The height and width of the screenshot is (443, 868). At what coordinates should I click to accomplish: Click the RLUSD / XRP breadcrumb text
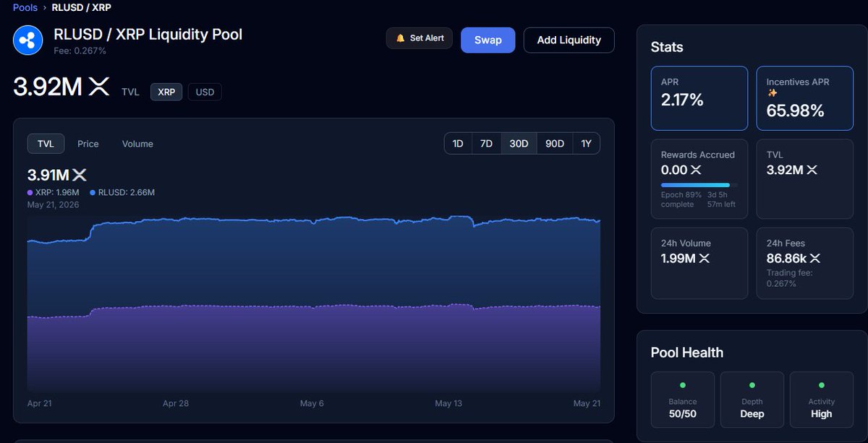point(81,8)
